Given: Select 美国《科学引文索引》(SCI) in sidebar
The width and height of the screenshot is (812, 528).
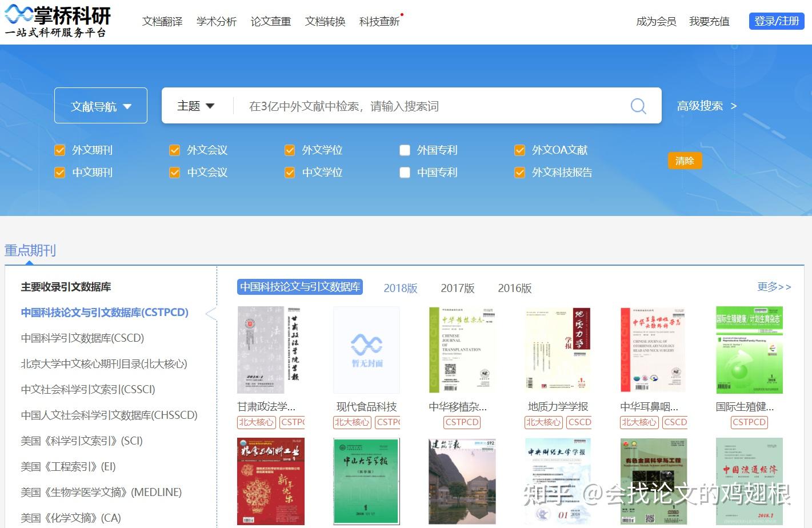Looking at the screenshot, I should 82,441.
